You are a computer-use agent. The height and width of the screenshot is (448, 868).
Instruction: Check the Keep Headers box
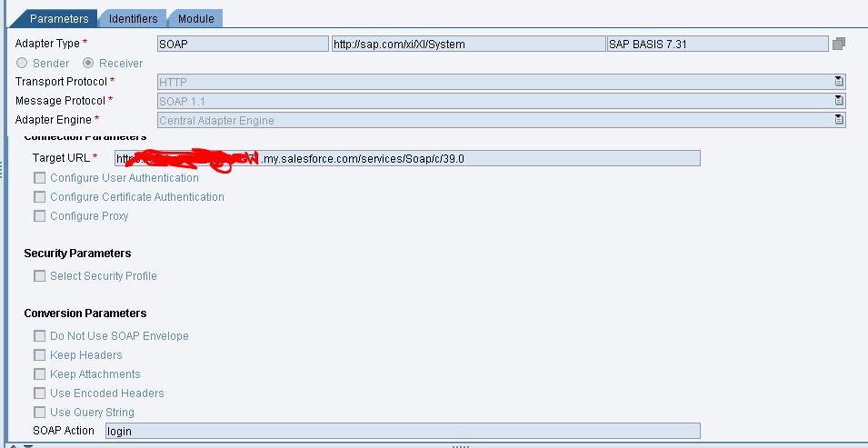pos(40,355)
